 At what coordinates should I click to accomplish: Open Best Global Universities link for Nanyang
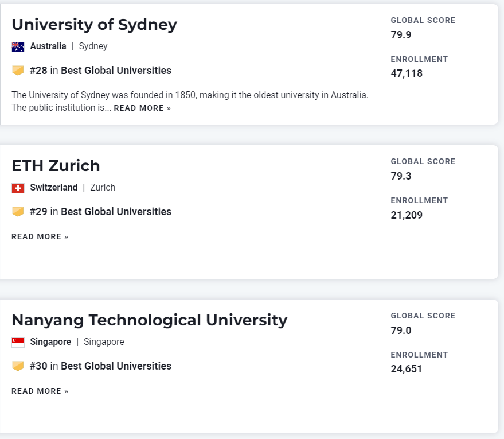coord(116,366)
